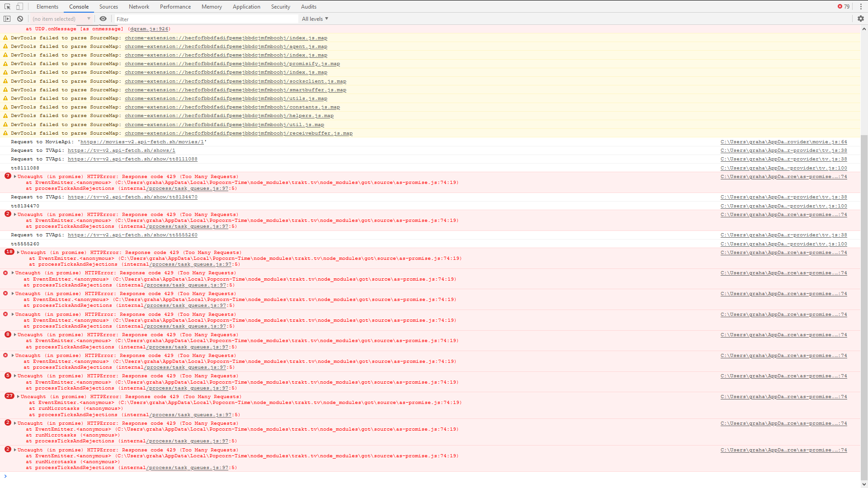This screenshot has height=488, width=868.
Task: Open the execution context dropdown
Action: [61, 19]
